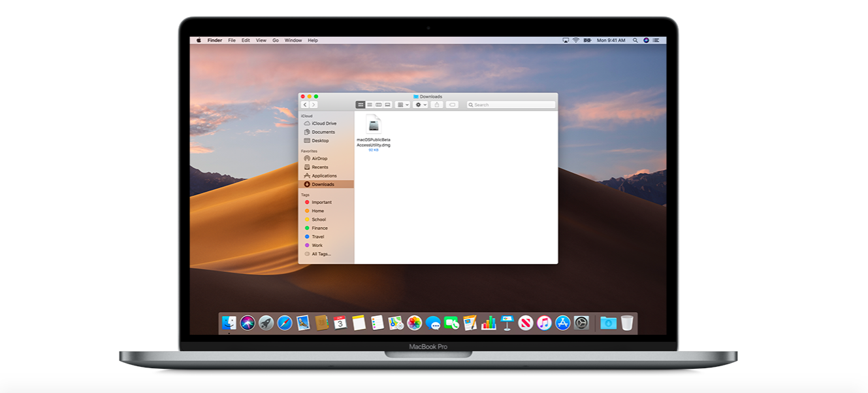Open Safari compass icon in Dock

(285, 322)
